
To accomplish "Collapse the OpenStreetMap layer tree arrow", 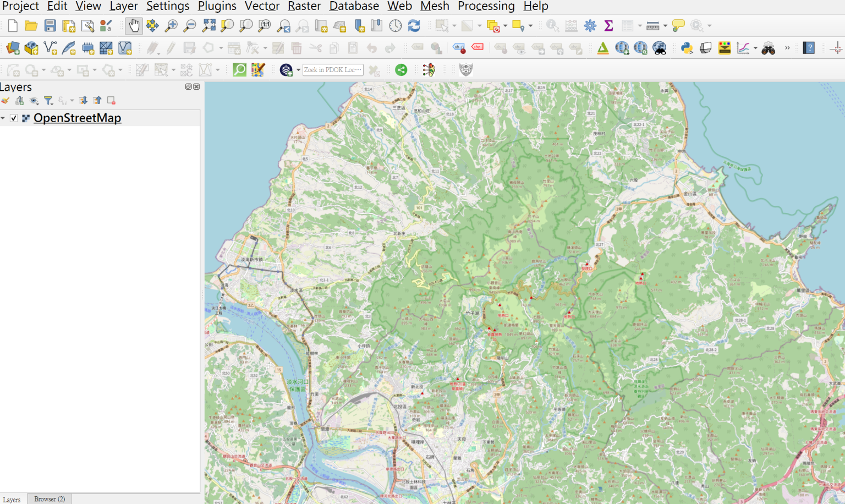I will 3,118.
